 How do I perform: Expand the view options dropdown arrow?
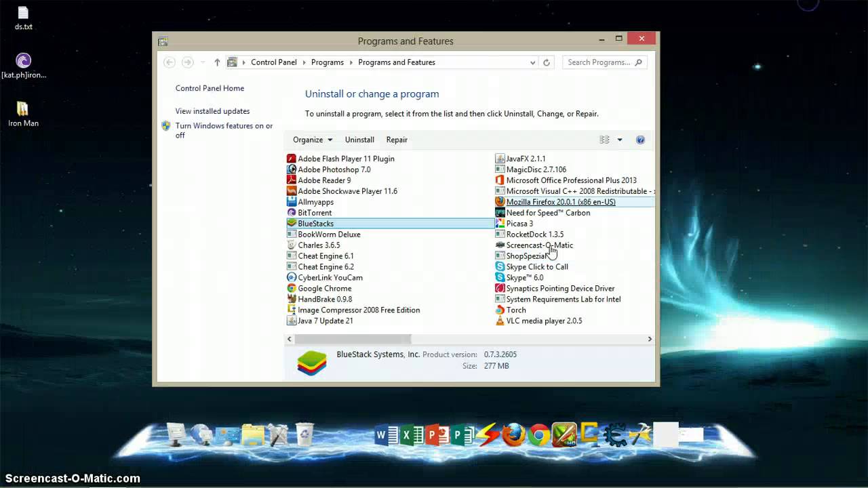[x=620, y=140]
